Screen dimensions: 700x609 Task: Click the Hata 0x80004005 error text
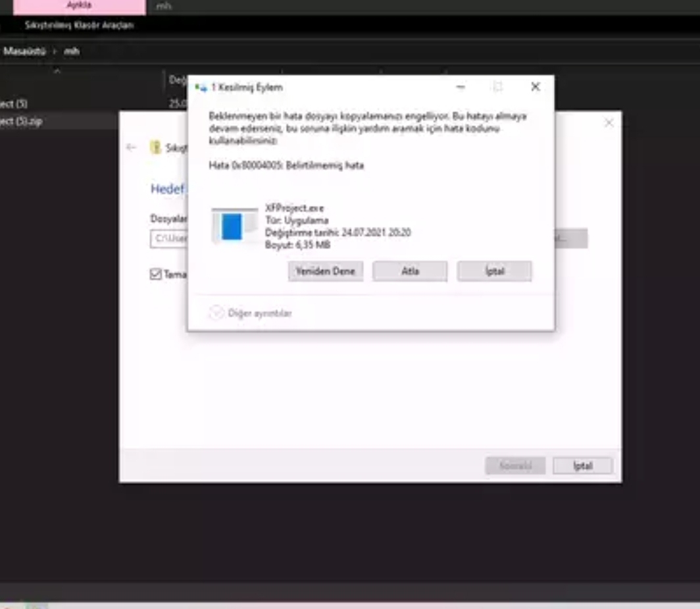pyautogui.click(x=286, y=165)
